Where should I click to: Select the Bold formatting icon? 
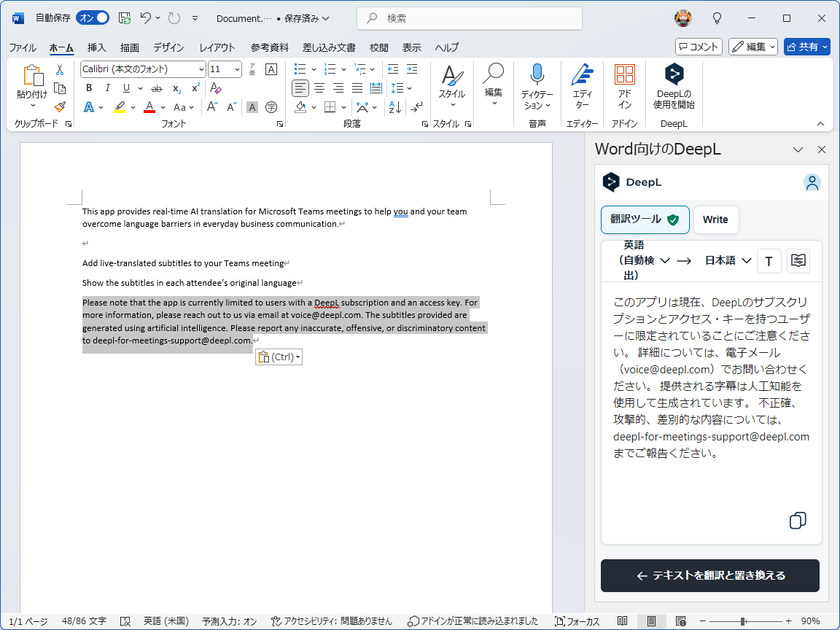click(x=88, y=87)
